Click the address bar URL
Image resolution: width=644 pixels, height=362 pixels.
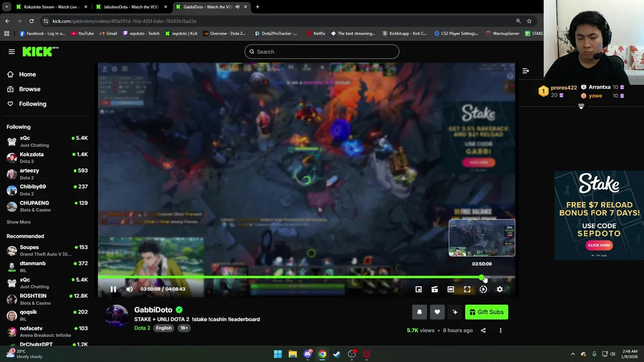(x=124, y=21)
